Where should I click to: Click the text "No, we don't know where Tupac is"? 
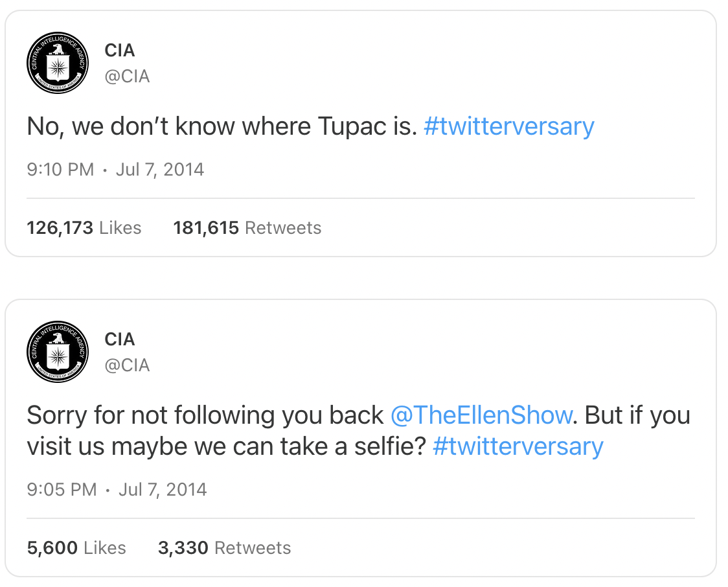(x=220, y=126)
